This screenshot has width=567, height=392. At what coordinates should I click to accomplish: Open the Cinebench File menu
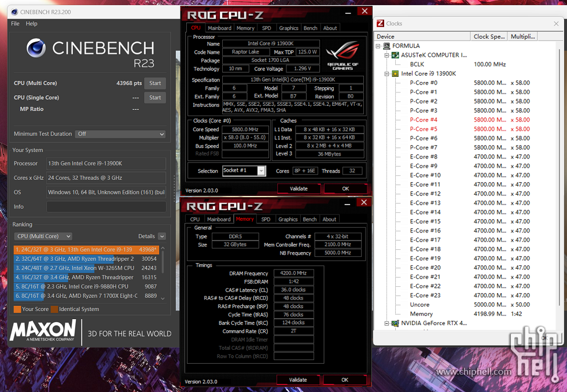coord(15,24)
